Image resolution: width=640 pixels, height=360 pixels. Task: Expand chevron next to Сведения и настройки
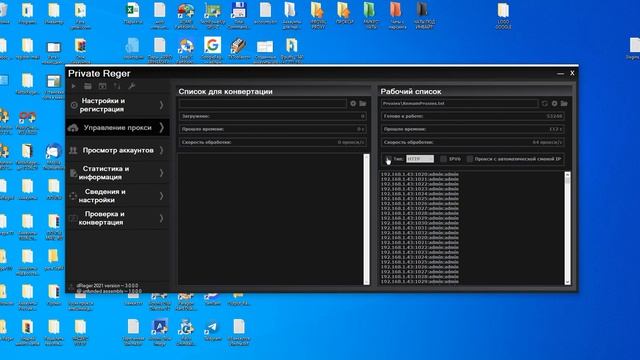[x=162, y=196]
